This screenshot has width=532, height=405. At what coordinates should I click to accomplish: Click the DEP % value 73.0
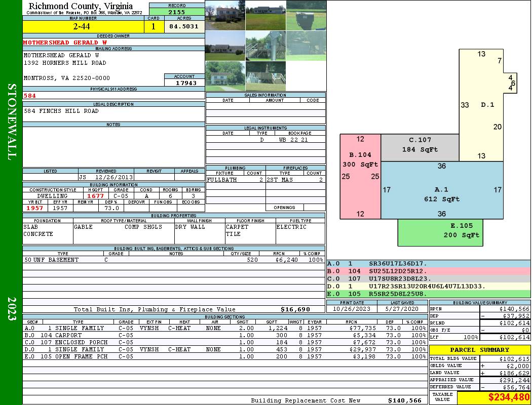pyautogui.click(x=111, y=208)
